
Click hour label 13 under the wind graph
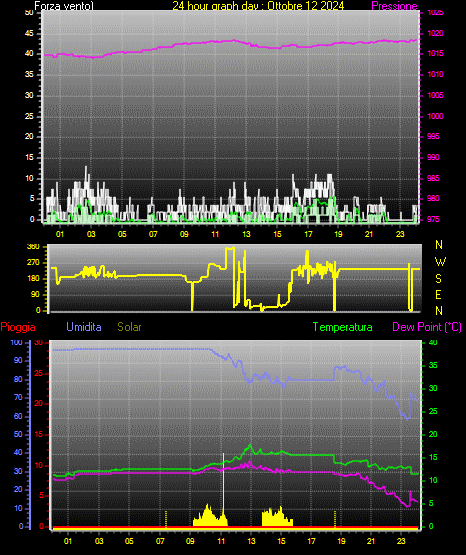(x=246, y=234)
